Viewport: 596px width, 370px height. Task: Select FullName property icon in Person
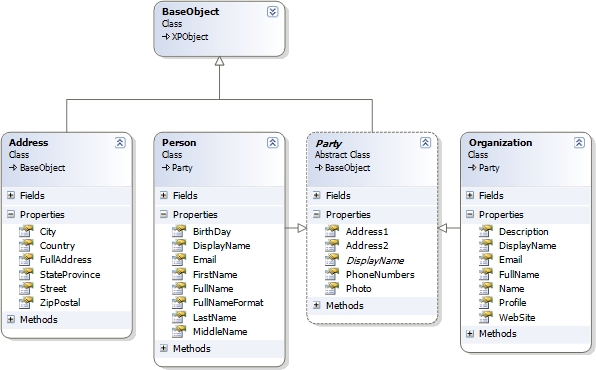pyautogui.click(x=179, y=288)
